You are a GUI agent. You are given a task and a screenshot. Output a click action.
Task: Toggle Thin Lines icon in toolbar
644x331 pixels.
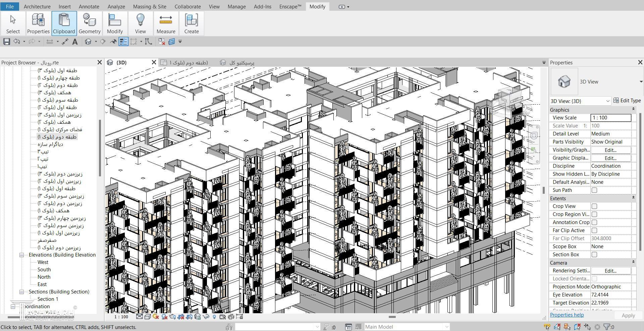coord(123,42)
